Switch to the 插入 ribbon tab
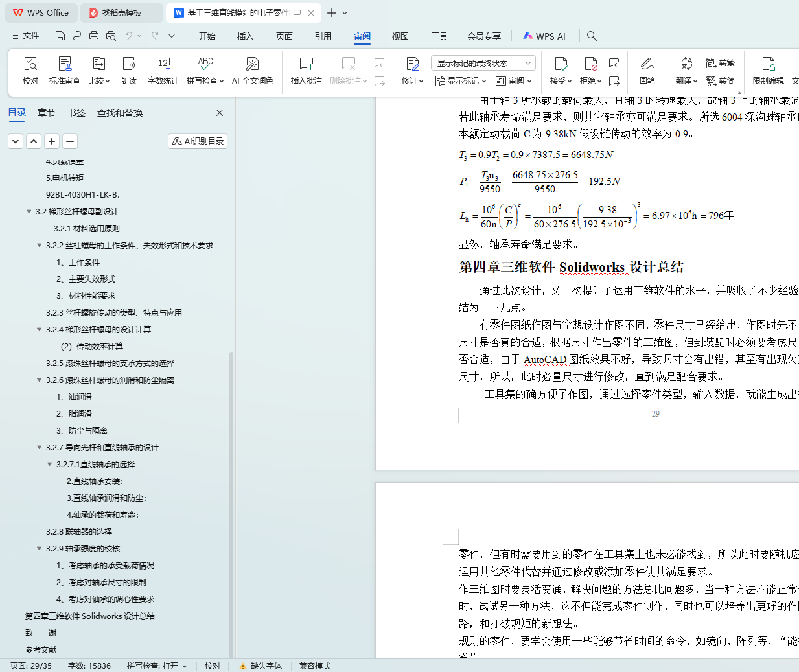Viewport: 799px width, 672px height. coord(246,36)
